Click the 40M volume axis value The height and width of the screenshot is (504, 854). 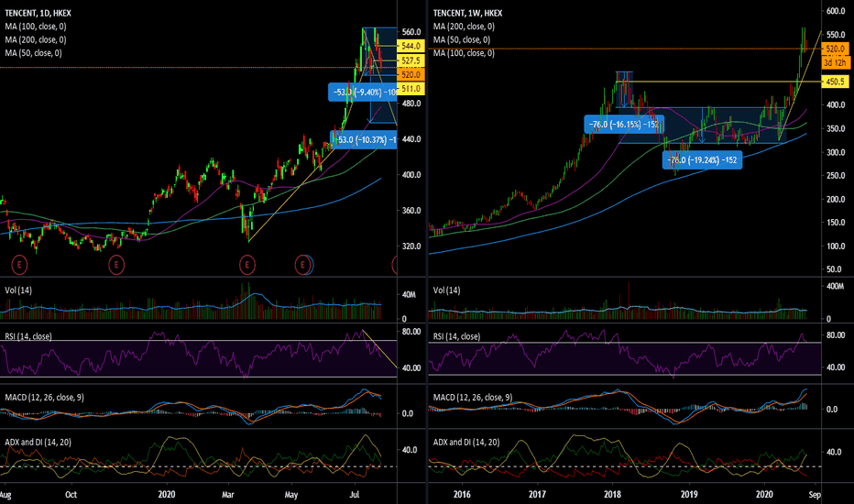coord(409,295)
